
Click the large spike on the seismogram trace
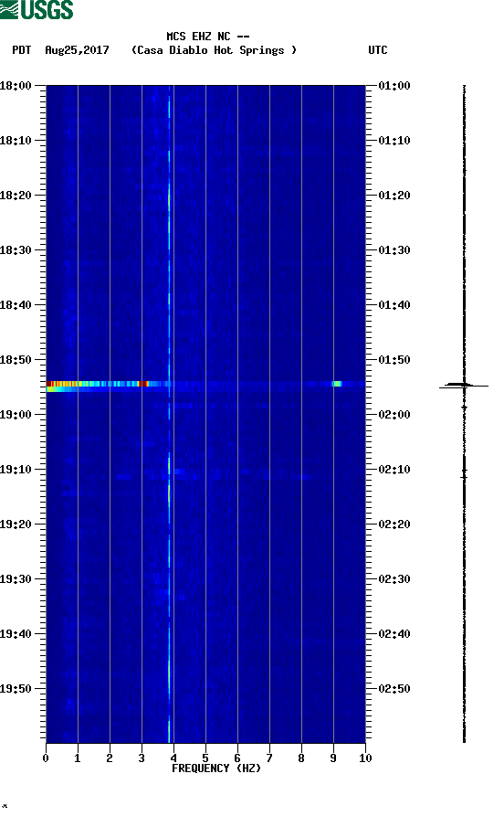coord(464,386)
